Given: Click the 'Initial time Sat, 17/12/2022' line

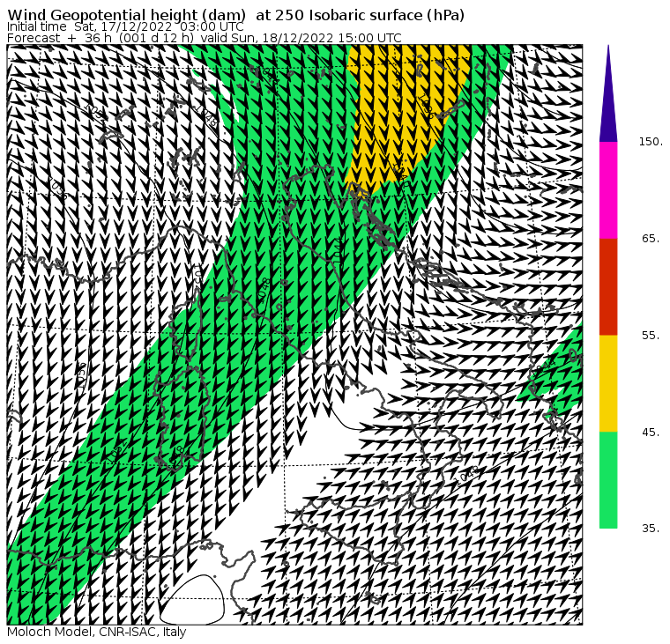Looking at the screenshot, I should point(125,26).
